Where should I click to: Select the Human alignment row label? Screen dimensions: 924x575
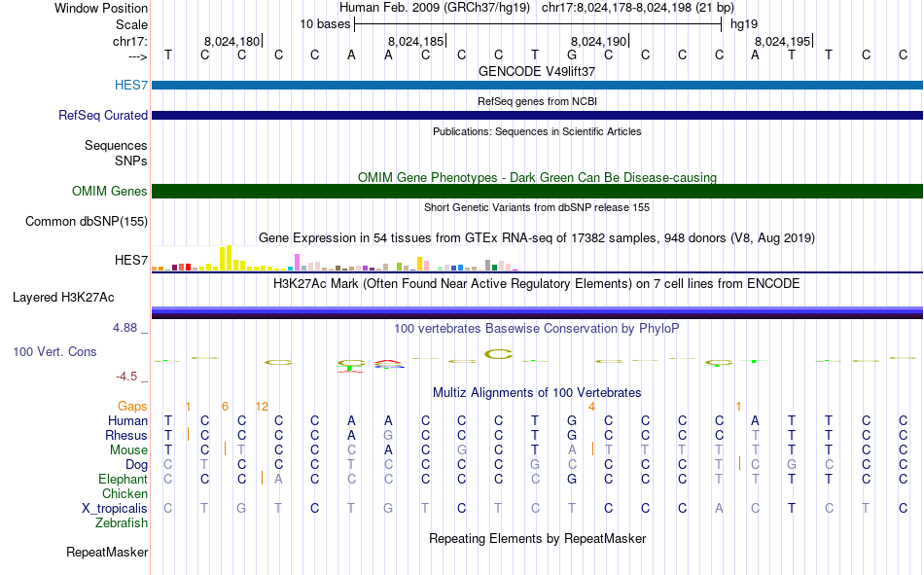tap(127, 421)
